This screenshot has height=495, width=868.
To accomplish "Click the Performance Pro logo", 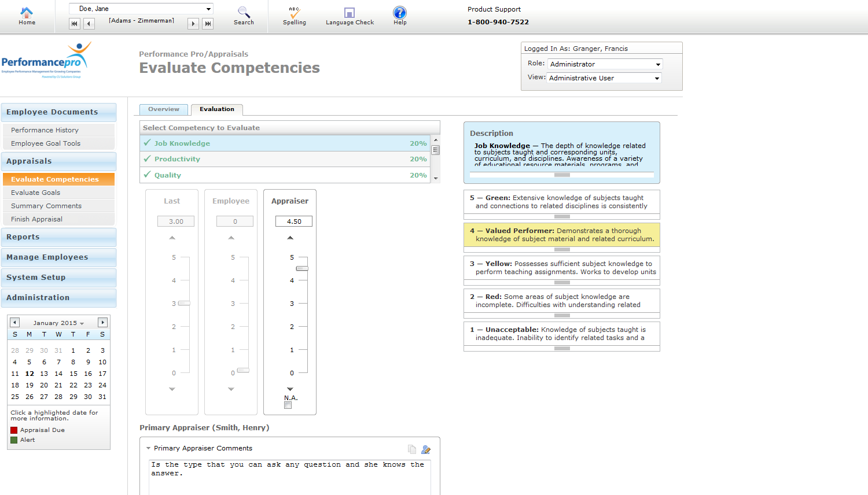I will 46,60.
